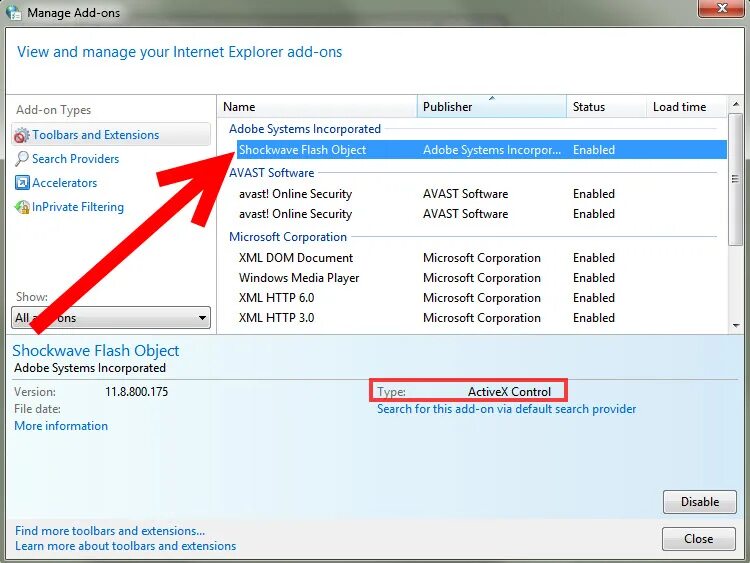Image resolution: width=750 pixels, height=563 pixels.
Task: Click the Disable button
Action: coord(700,502)
